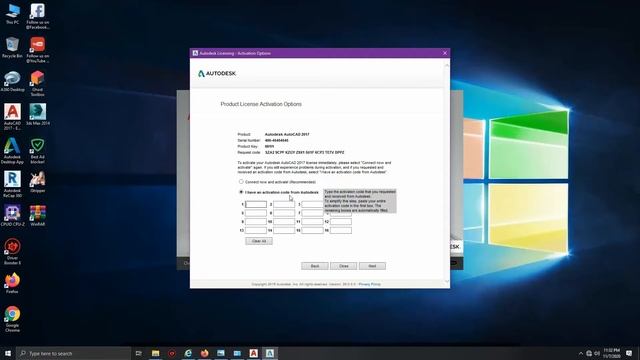Show hidden system tray icons

pyautogui.click(x=581, y=353)
